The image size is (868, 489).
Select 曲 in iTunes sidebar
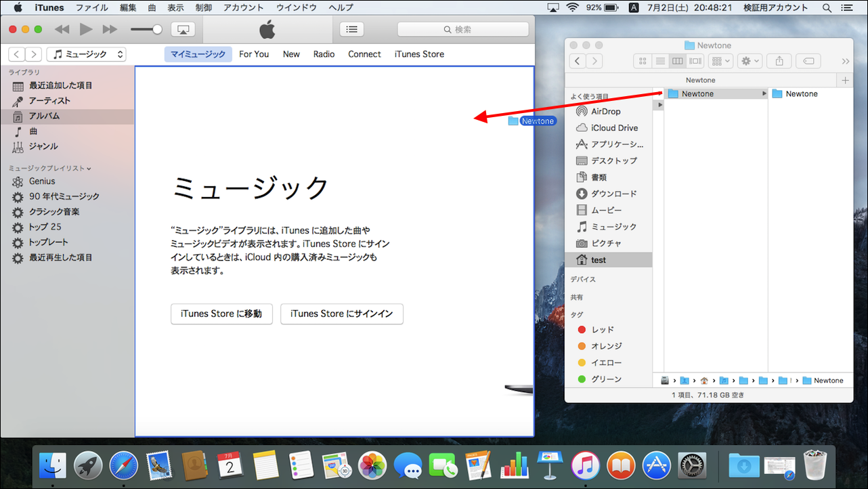(67, 131)
